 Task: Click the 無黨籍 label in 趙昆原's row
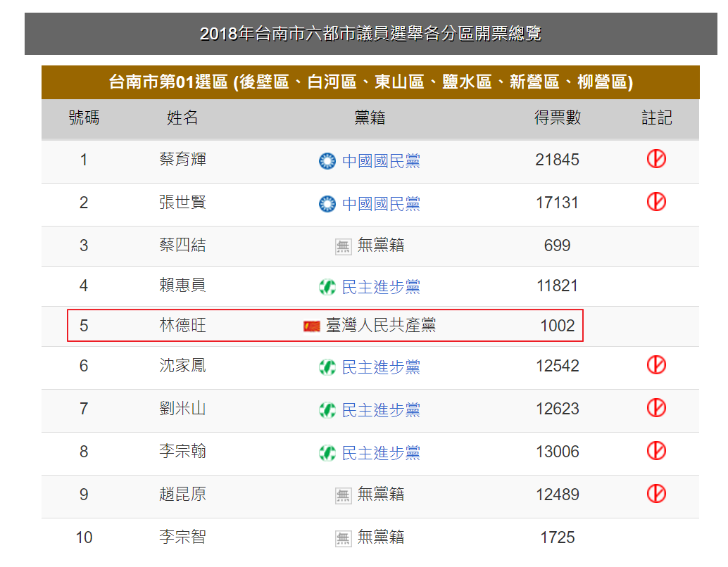tap(381, 494)
